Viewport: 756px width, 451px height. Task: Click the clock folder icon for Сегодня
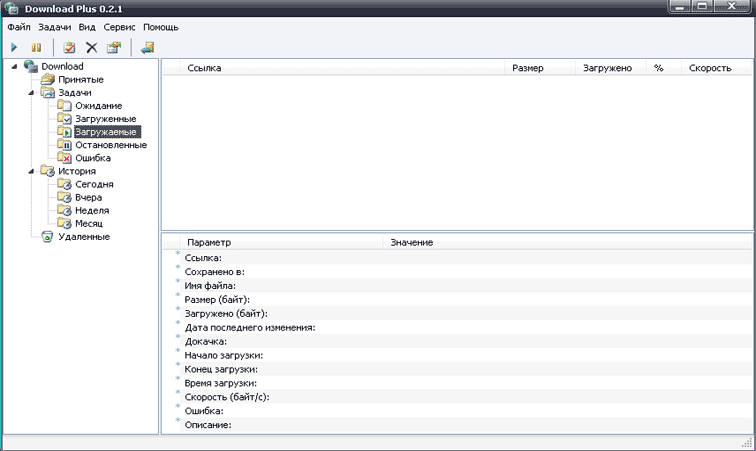point(65,183)
